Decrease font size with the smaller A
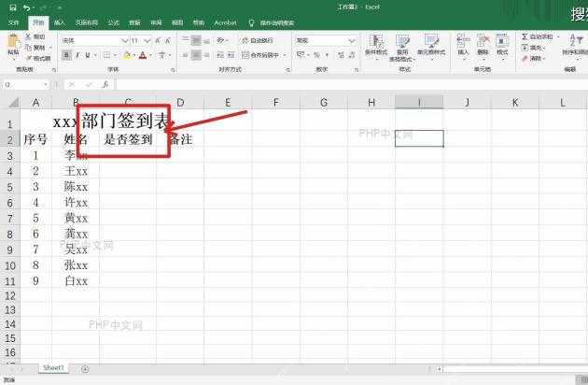This screenshot has height=385, width=588. [x=168, y=40]
